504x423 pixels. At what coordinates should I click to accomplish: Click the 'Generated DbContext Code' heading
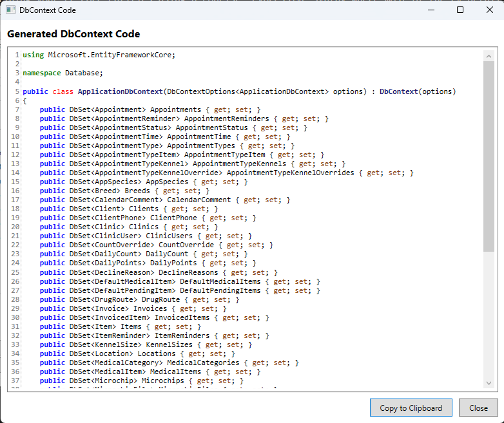pyautogui.click(x=73, y=34)
